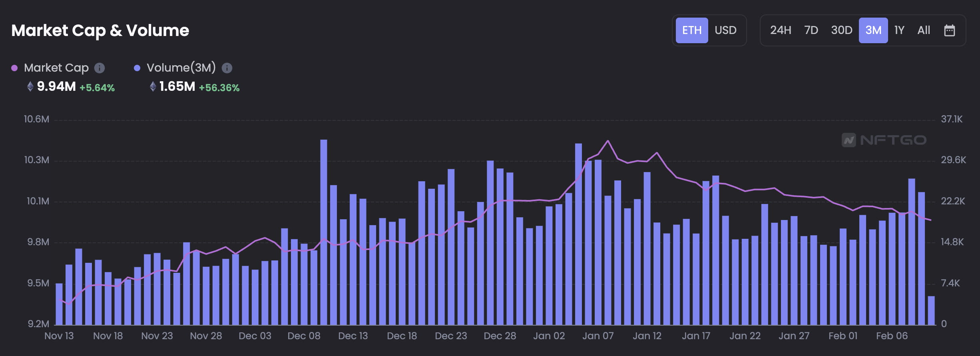Toggle the Volume(3M) legend dot
980x356 pixels.
click(137, 68)
